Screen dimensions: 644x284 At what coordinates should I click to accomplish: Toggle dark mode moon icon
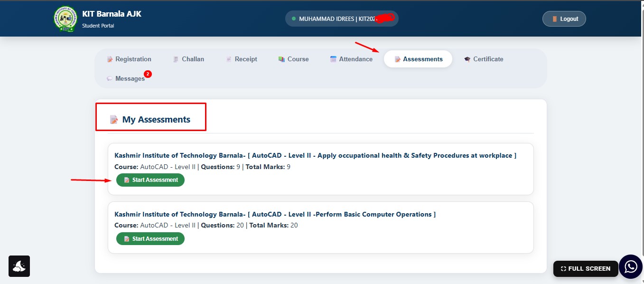pos(19,266)
